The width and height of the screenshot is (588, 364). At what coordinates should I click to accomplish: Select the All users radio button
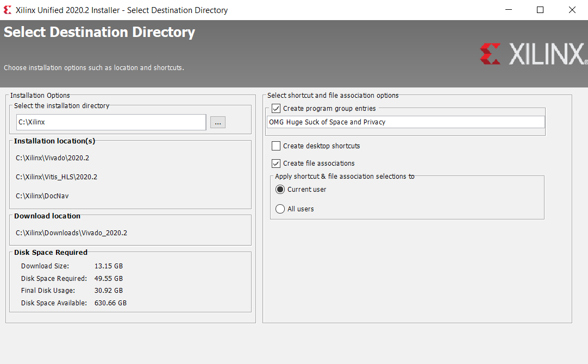(x=280, y=209)
